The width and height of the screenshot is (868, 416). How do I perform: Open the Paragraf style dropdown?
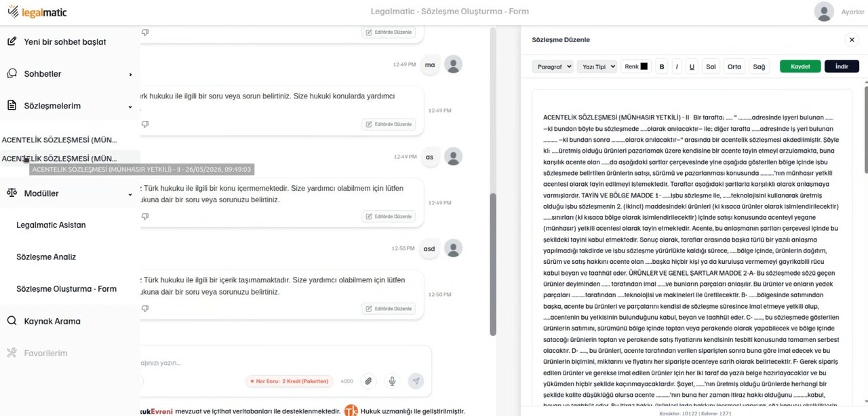pos(553,67)
